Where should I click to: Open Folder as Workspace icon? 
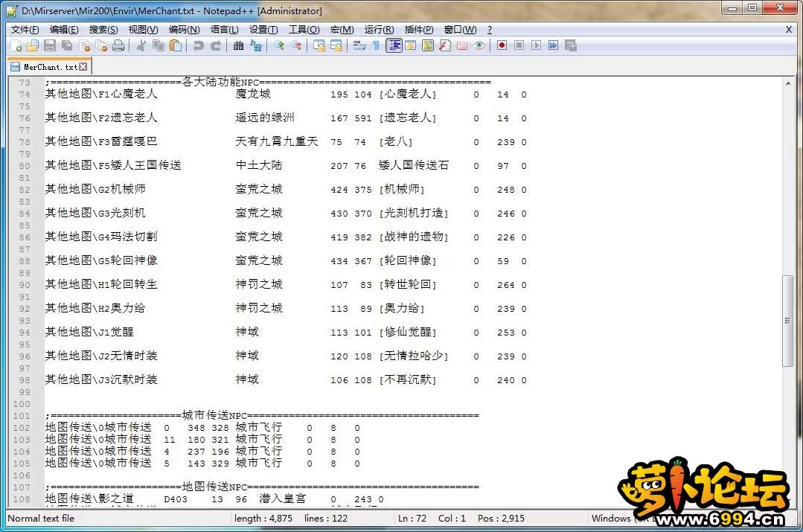click(x=462, y=45)
